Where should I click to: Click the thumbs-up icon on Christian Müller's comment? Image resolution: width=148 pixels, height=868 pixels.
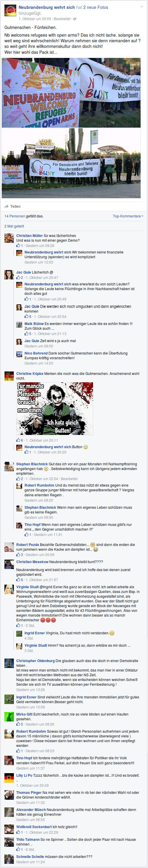tap(18, 245)
